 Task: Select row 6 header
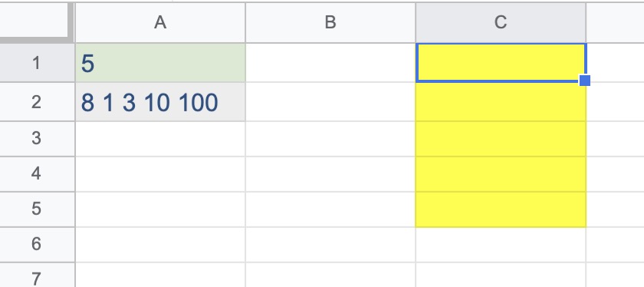point(37,245)
